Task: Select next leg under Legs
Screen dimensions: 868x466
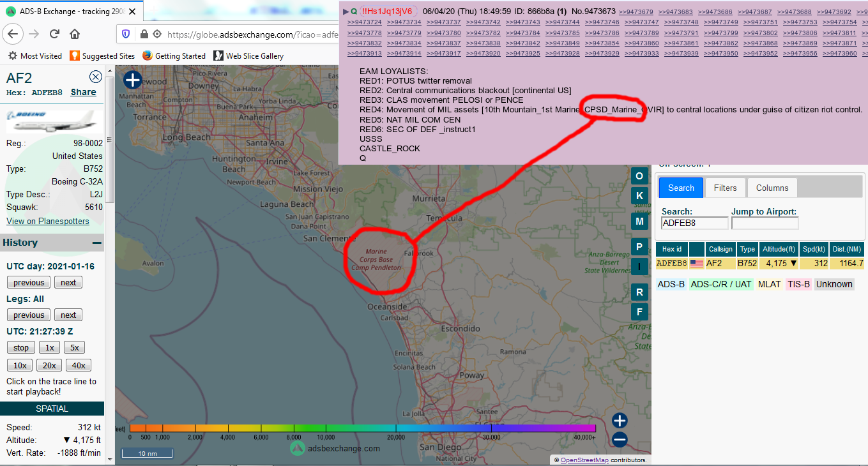Action: [x=68, y=315]
